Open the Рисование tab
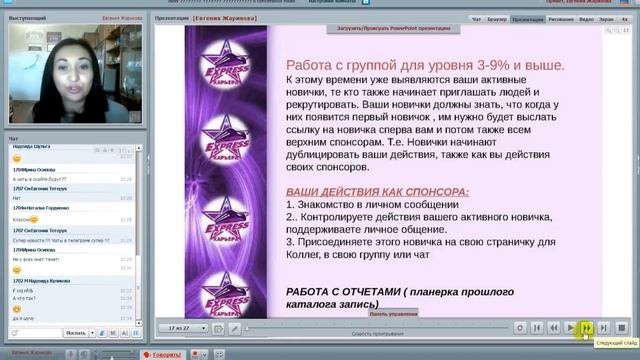 point(561,19)
